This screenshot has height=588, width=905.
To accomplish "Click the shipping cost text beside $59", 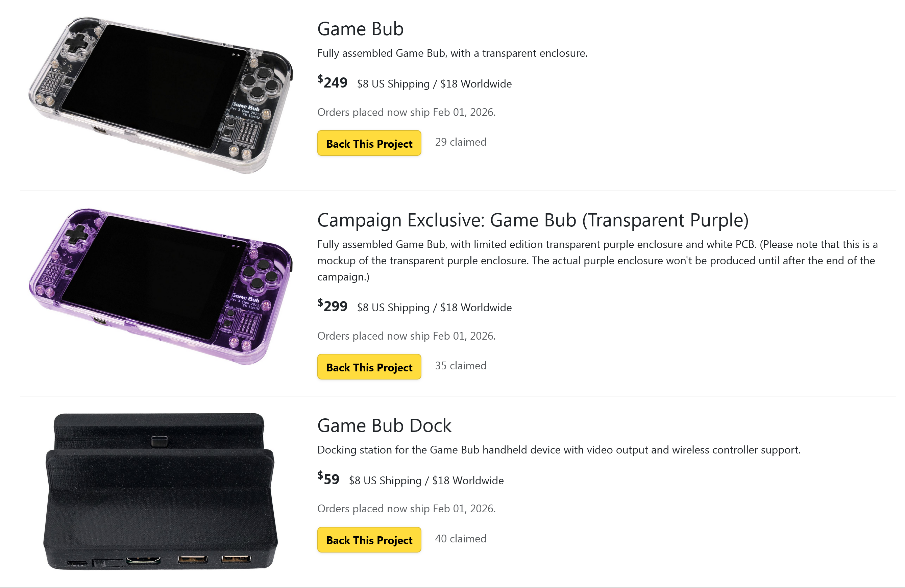I will point(426,480).
